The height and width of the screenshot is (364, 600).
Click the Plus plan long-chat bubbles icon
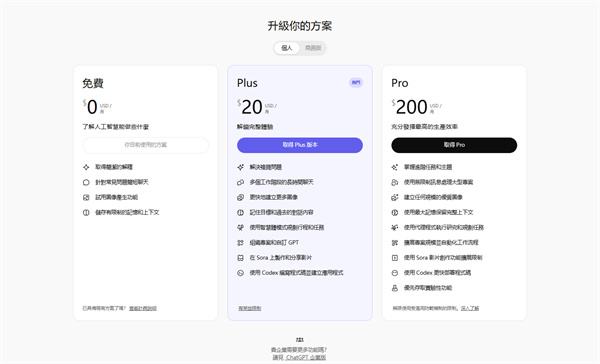click(x=240, y=182)
